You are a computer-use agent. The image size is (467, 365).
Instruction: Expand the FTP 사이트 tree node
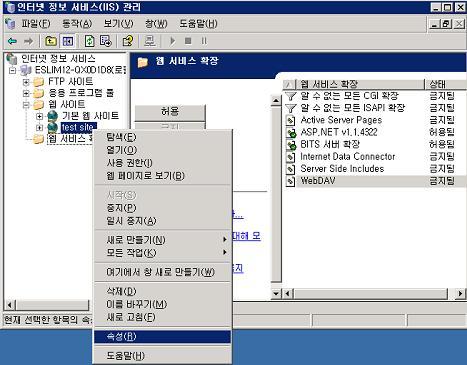coord(26,82)
